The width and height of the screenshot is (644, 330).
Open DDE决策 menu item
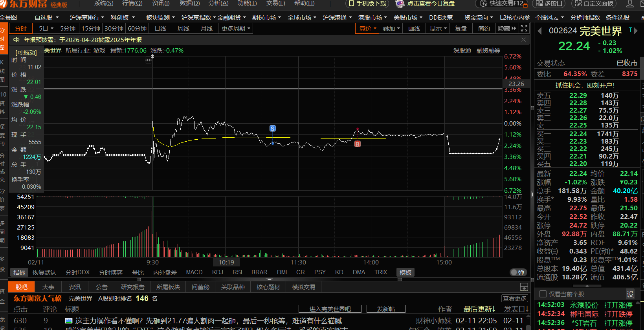[441, 18]
